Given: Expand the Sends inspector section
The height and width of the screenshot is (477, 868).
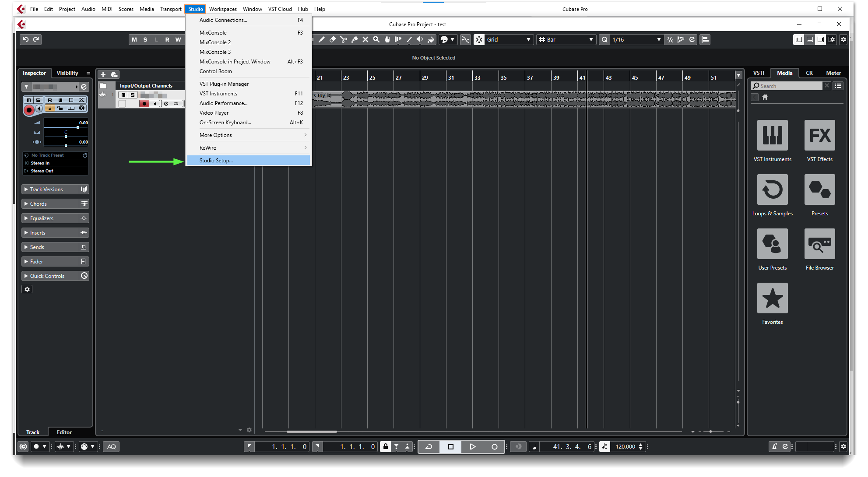Looking at the screenshot, I should (x=50, y=247).
